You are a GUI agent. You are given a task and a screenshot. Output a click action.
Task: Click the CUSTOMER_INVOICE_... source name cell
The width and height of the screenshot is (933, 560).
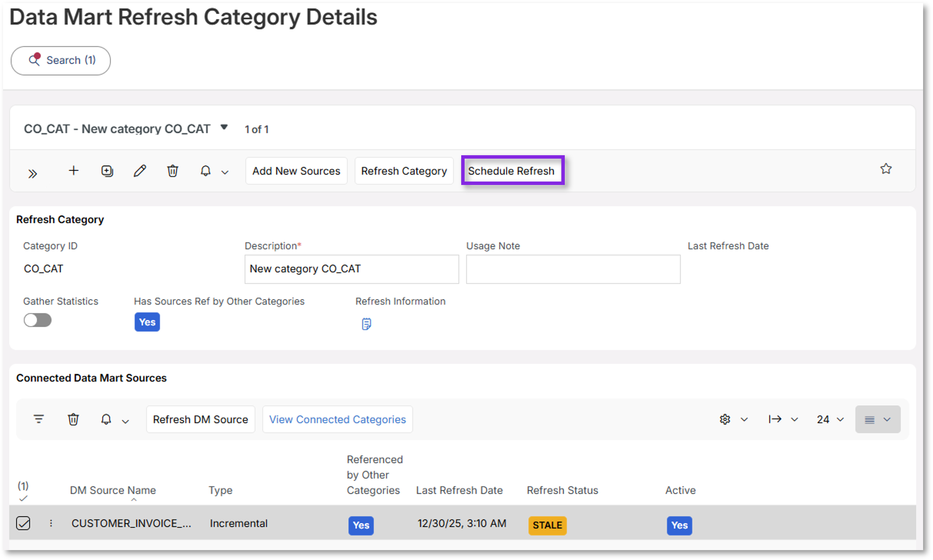click(131, 523)
